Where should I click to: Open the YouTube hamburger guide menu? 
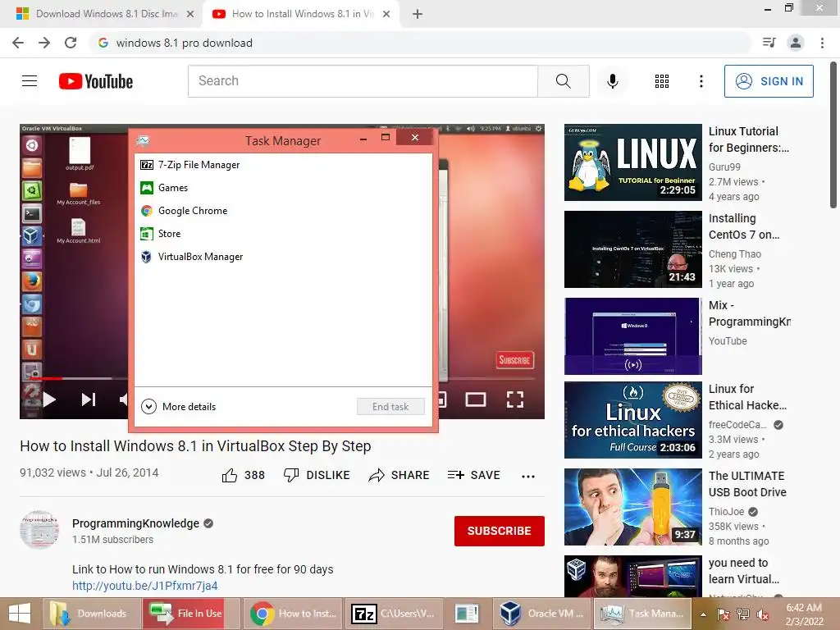click(30, 81)
